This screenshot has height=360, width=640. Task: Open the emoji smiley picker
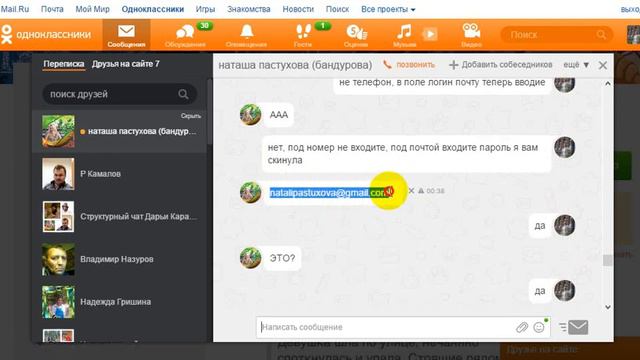(x=539, y=327)
